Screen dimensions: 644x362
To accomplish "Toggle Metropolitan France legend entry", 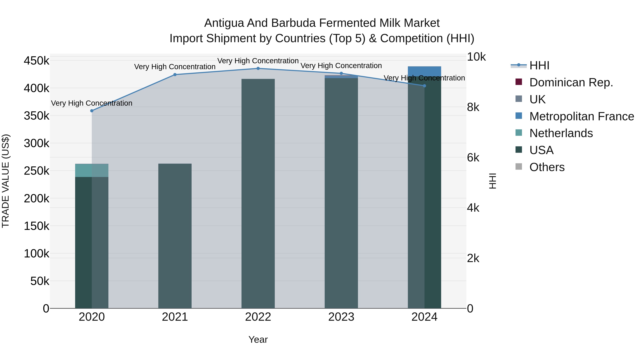I will click(x=574, y=116).
